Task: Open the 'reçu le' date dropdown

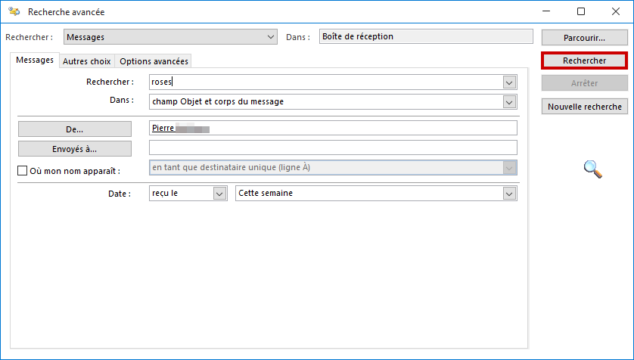Action: click(x=188, y=193)
